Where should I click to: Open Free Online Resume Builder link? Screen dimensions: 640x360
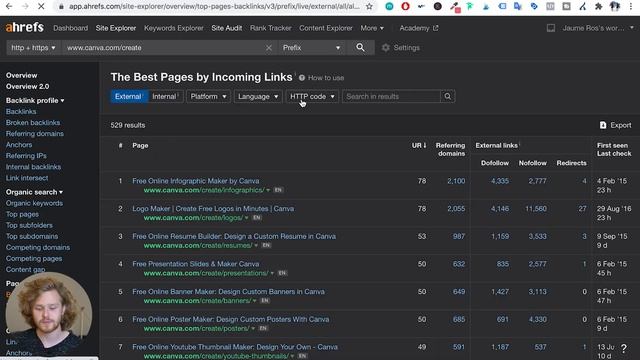tap(234, 236)
